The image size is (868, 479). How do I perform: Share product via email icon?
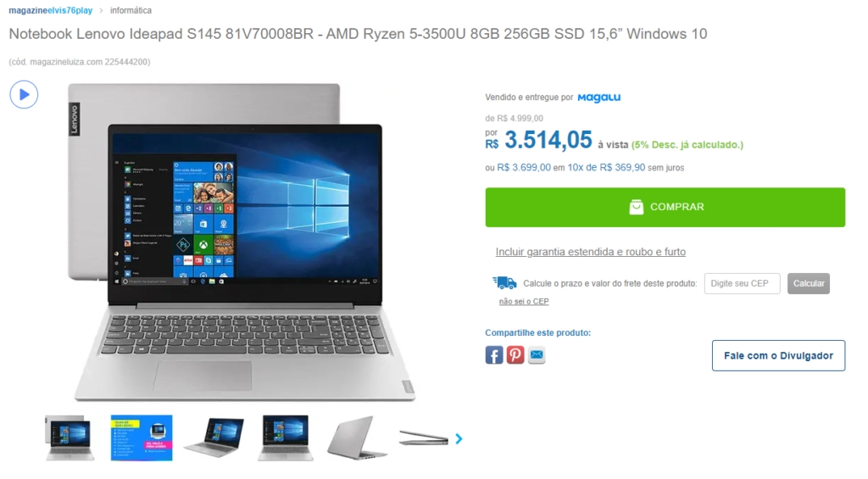click(536, 355)
